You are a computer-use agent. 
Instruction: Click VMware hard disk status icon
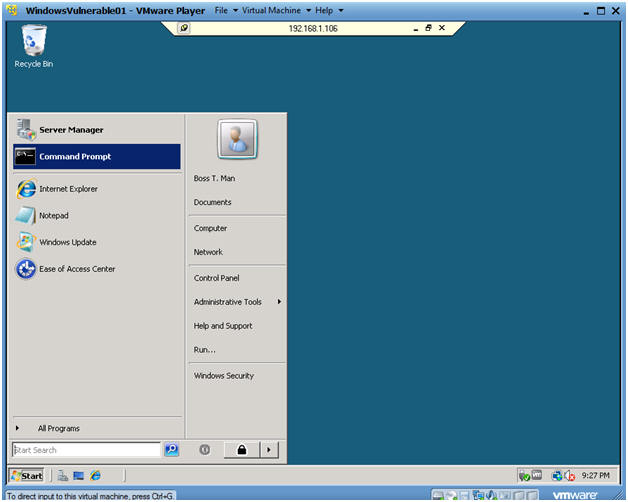pyautogui.click(x=438, y=496)
